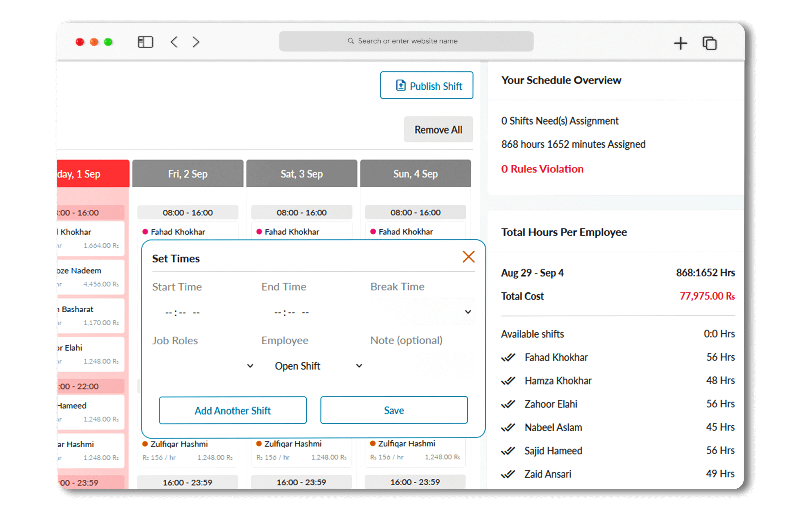The height and width of the screenshot is (532, 798).
Task: Open a new tab with plus icon
Action: click(x=680, y=43)
